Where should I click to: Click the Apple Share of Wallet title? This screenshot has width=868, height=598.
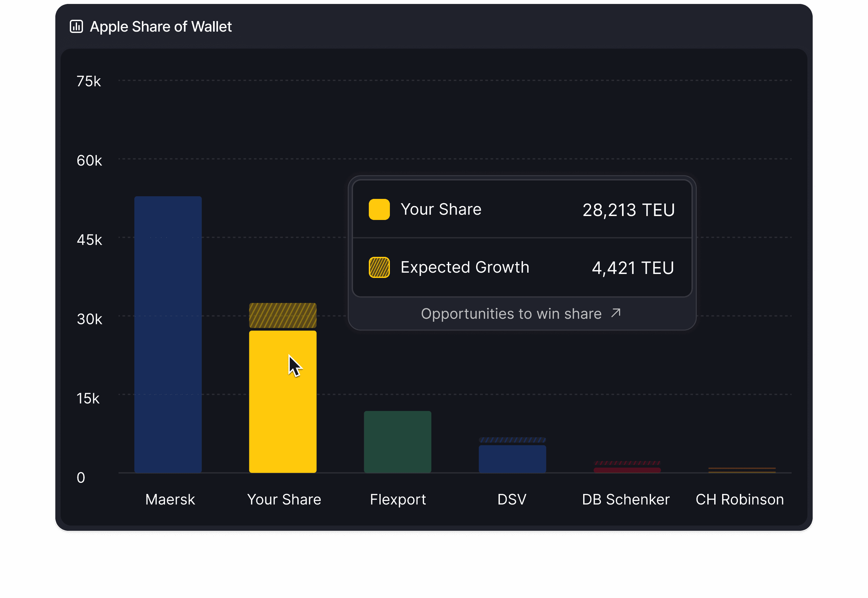161,27
